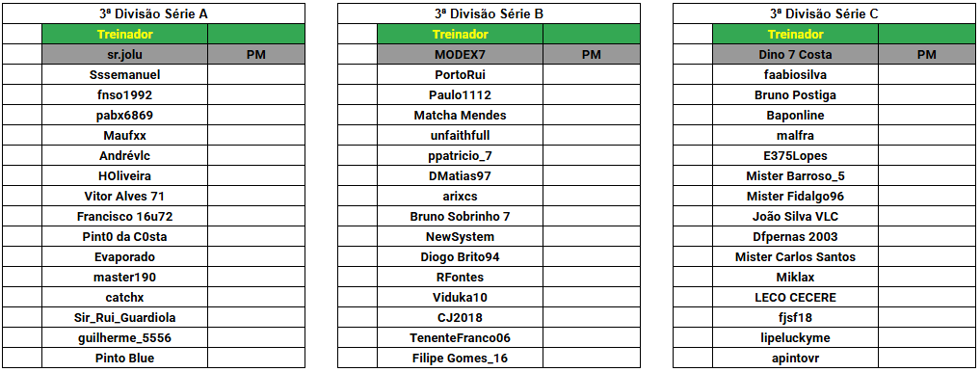This screenshot has width=980, height=372.
Task: Select the 3ª Divisão Série A title cell
Action: tap(154, 13)
